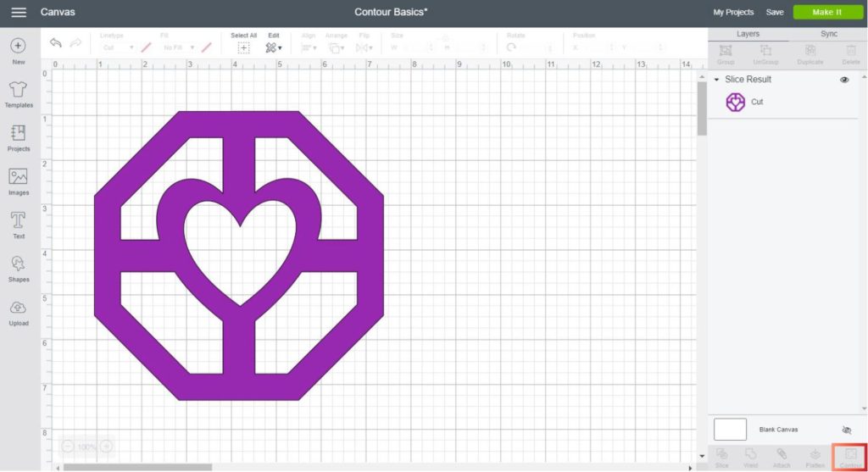Click the Blank Canvas color swatch
Viewport: 868px width, 472px height.
point(730,430)
